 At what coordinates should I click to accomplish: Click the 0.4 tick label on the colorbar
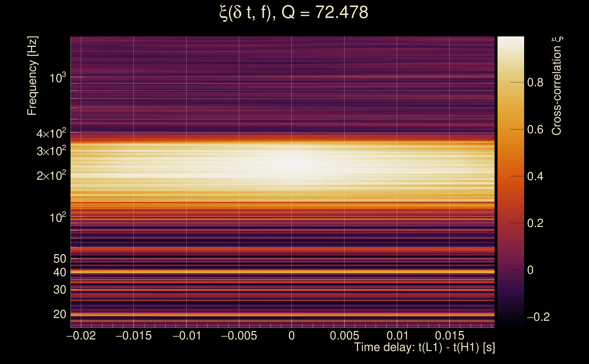tap(535, 177)
